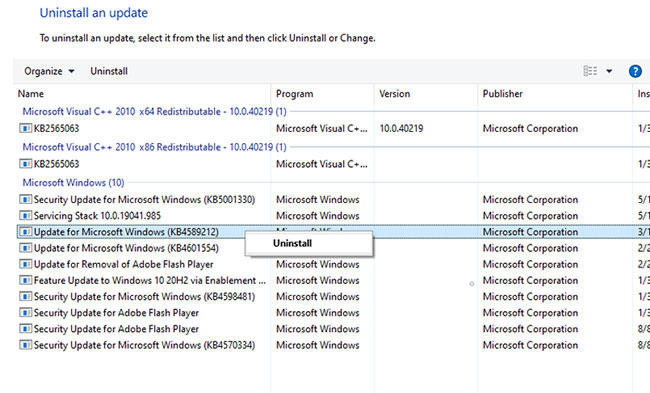
Task: Select Update for Microsoft Windows (KB4589212)
Action: 126,232
